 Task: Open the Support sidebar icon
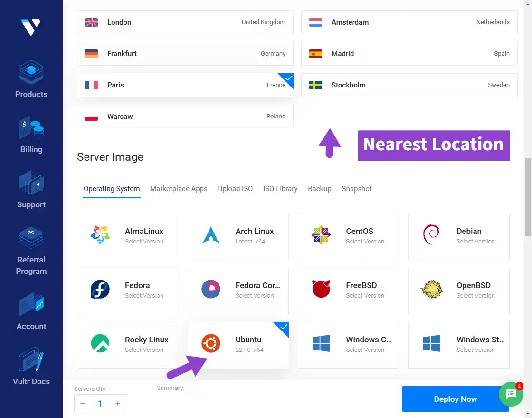[x=31, y=183]
